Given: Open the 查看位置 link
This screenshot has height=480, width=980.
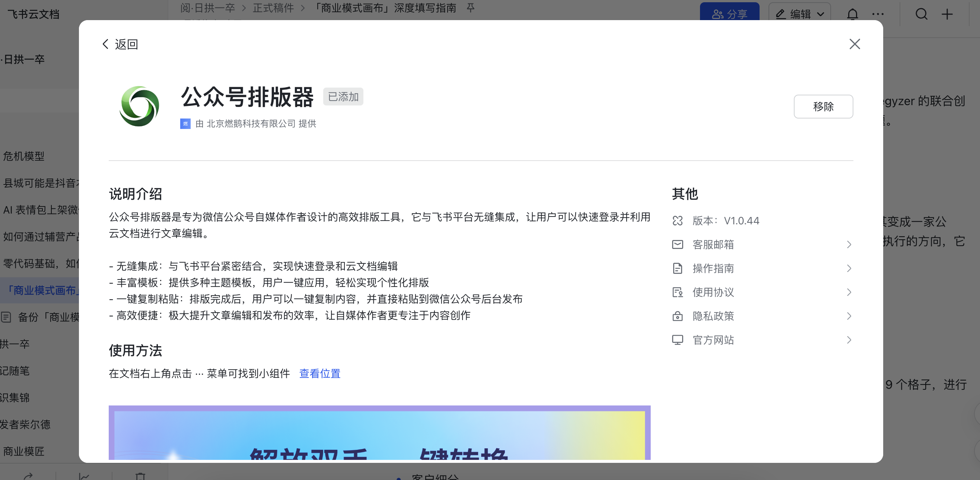Looking at the screenshot, I should 319,373.
